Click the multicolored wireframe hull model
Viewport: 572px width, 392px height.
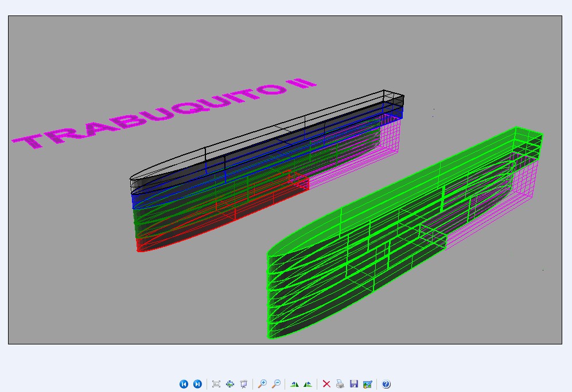tap(266, 171)
